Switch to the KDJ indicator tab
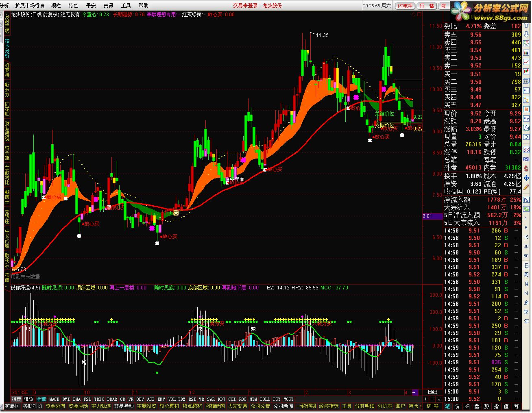This screenshot has height=413, width=532. point(221,399)
